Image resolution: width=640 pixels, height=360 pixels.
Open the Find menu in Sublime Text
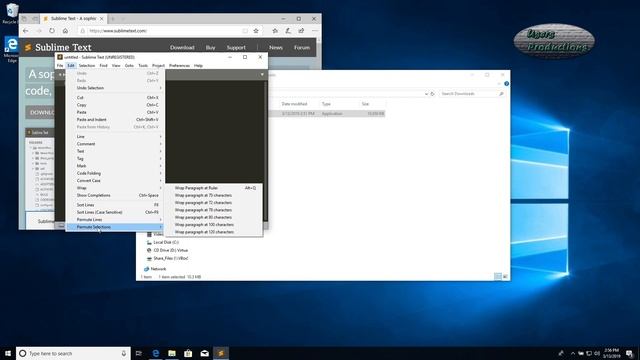point(103,65)
